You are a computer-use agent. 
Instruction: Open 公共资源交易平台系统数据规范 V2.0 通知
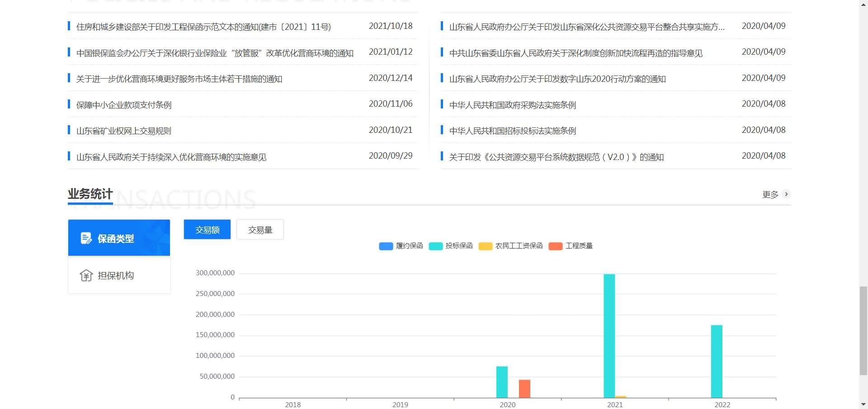(557, 157)
